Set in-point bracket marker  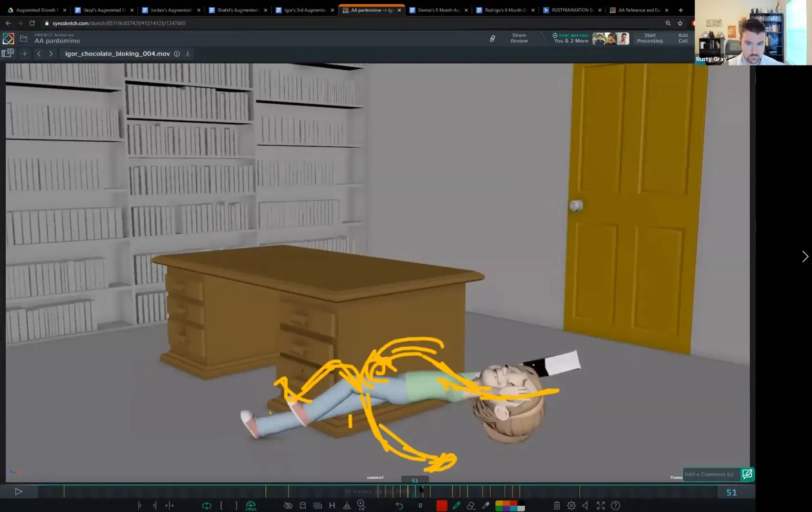(x=221, y=505)
